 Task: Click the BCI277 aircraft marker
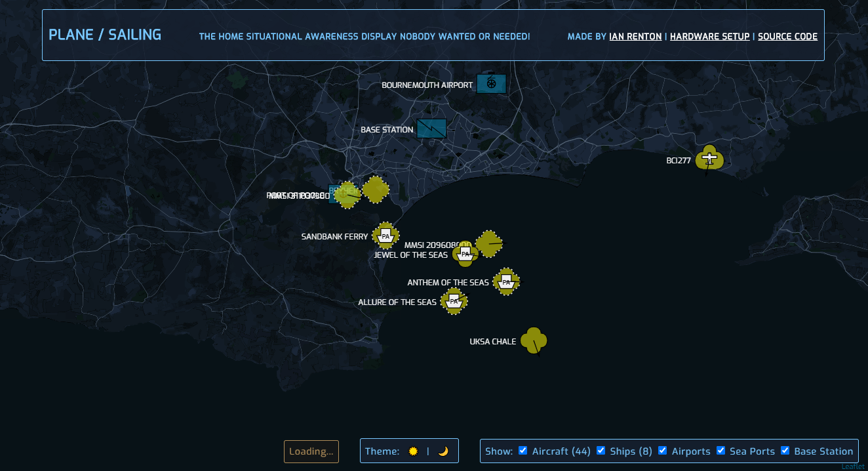click(x=709, y=158)
